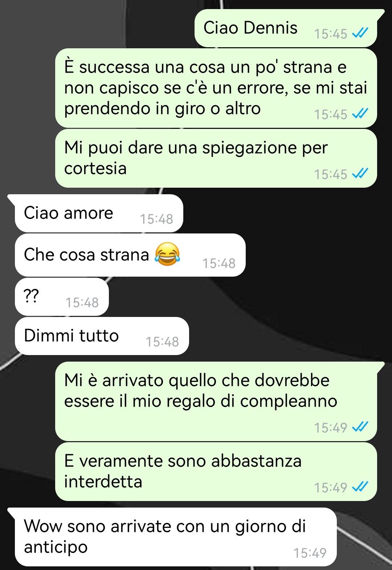Image resolution: width=392 pixels, height=570 pixels.
Task: Select the "Che cosa strana" message bubble
Action: coord(130,255)
